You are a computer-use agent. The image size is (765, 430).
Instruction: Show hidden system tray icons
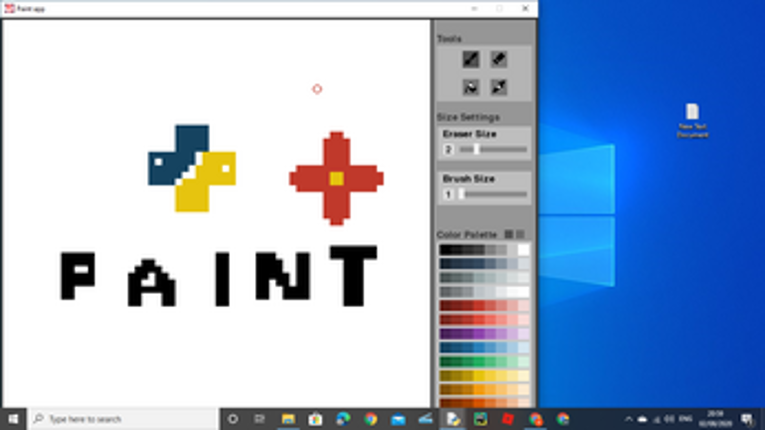(x=628, y=419)
